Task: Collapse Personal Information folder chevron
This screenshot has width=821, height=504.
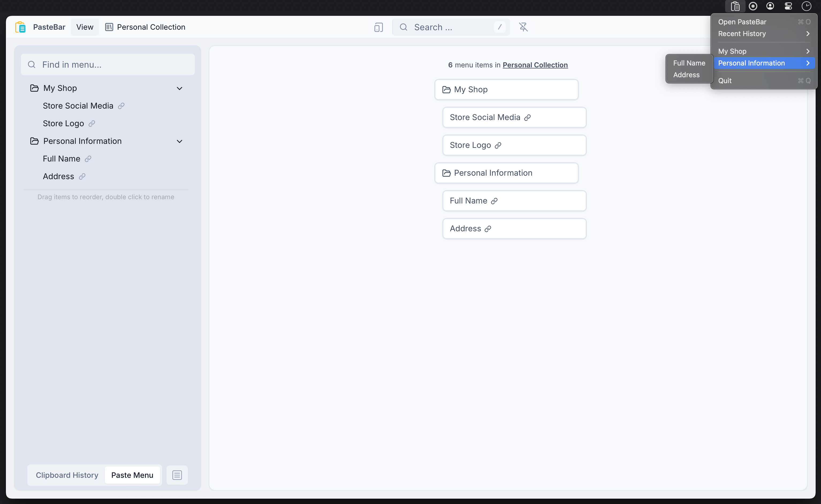Action: click(x=180, y=141)
